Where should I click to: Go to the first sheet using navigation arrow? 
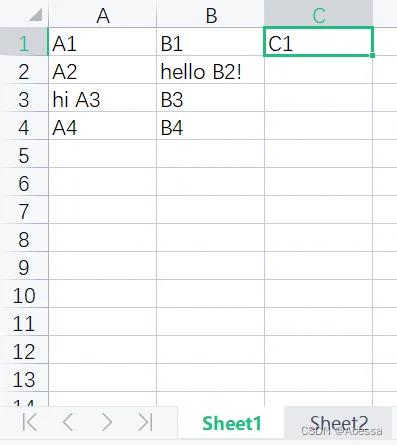[30, 422]
